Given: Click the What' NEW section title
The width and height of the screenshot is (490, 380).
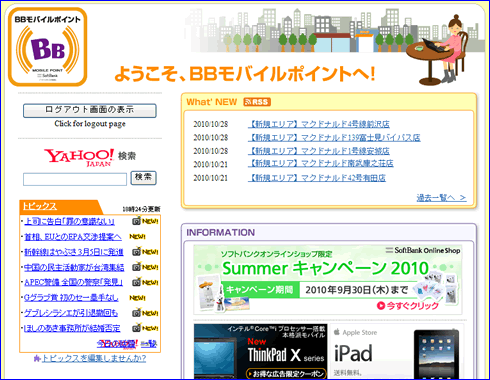Looking at the screenshot, I should 212,102.
